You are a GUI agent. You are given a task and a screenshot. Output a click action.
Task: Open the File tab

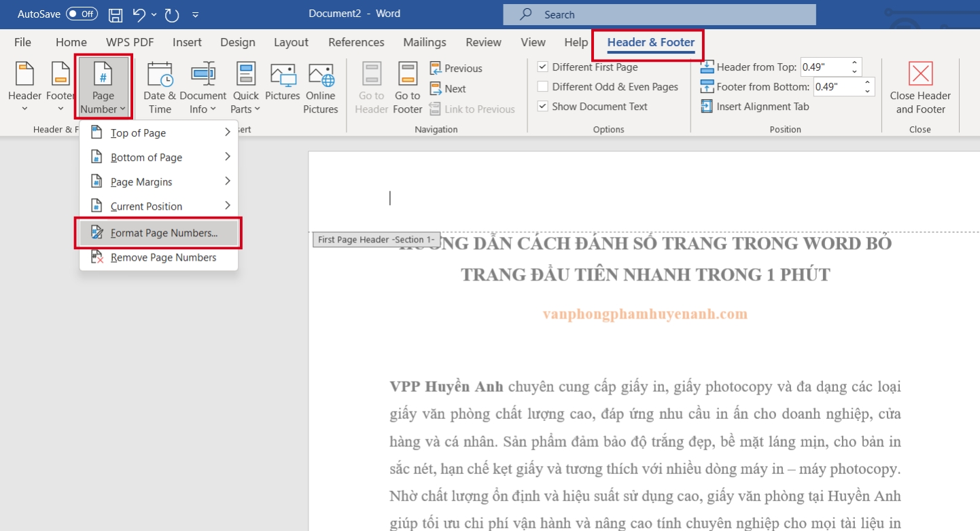22,42
